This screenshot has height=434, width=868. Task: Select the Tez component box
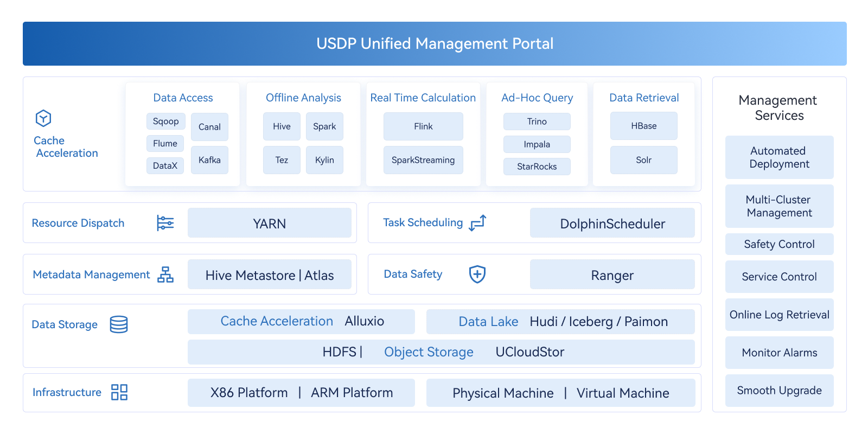[282, 160]
